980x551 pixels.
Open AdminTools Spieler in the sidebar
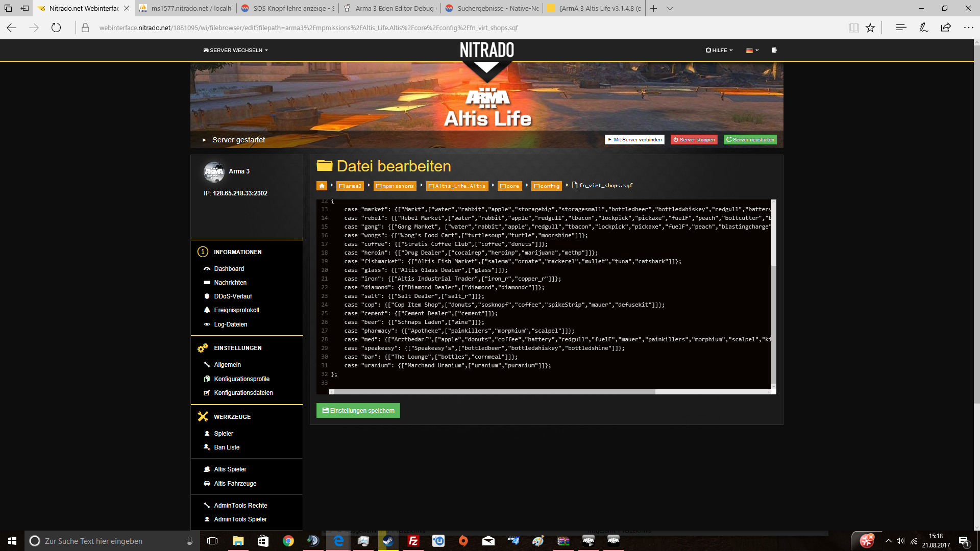click(240, 519)
